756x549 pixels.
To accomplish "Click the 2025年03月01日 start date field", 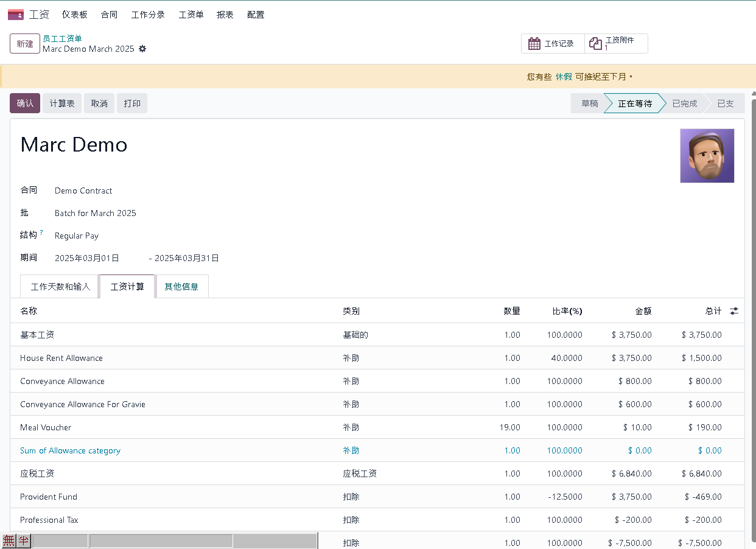I will (x=87, y=258).
